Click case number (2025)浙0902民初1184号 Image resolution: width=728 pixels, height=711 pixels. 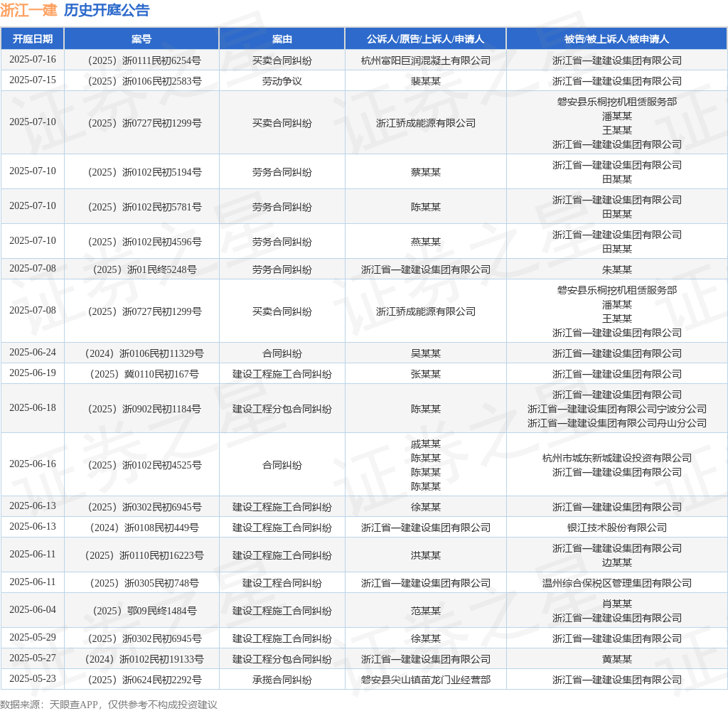point(145,409)
